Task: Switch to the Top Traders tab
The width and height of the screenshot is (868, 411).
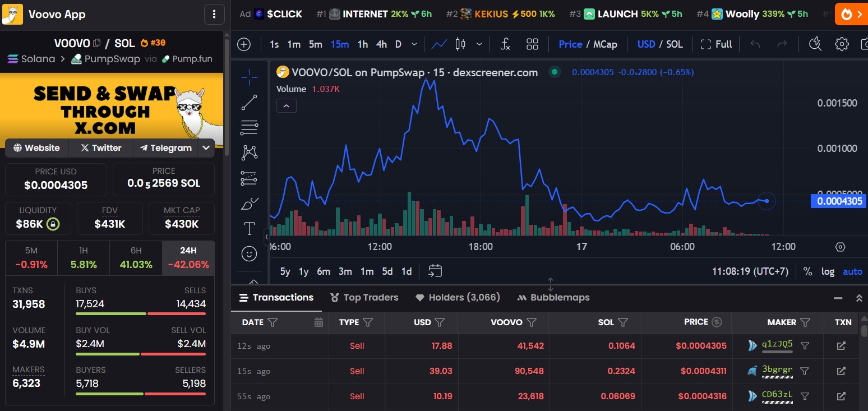Action: coord(364,297)
